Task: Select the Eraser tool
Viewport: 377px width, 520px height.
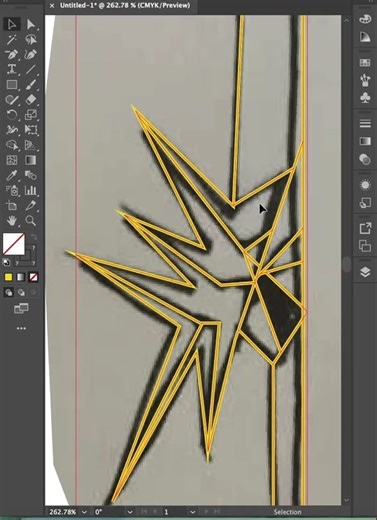Action: 31,100
